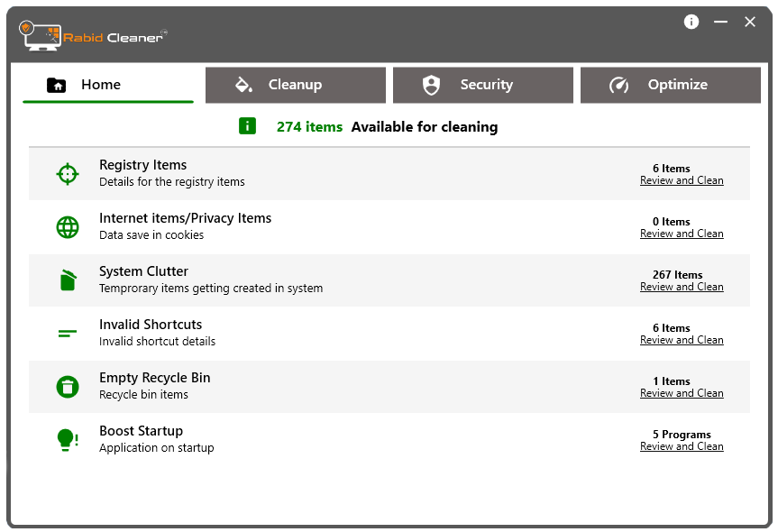Select the 'Invalid Shortcuts' title

click(x=151, y=324)
